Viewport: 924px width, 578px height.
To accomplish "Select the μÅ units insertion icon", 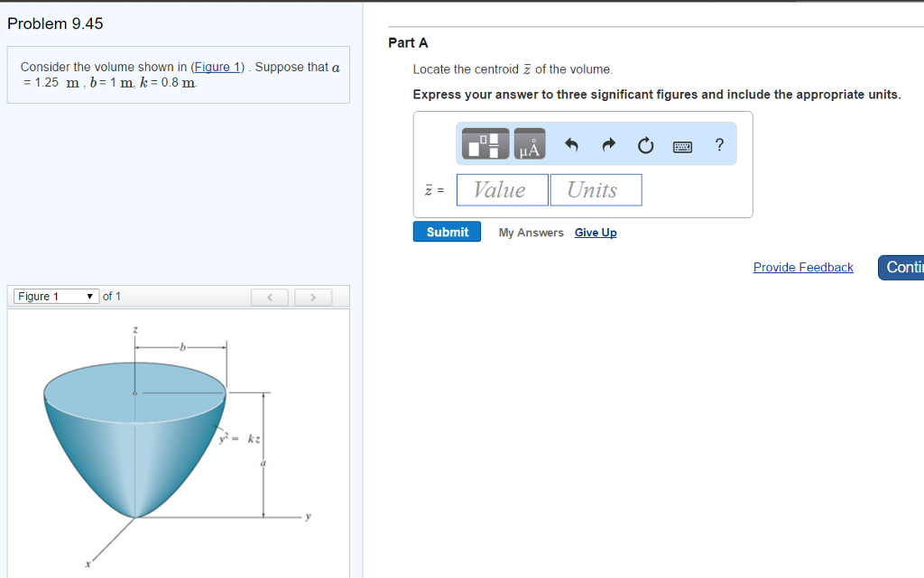I will point(528,143).
